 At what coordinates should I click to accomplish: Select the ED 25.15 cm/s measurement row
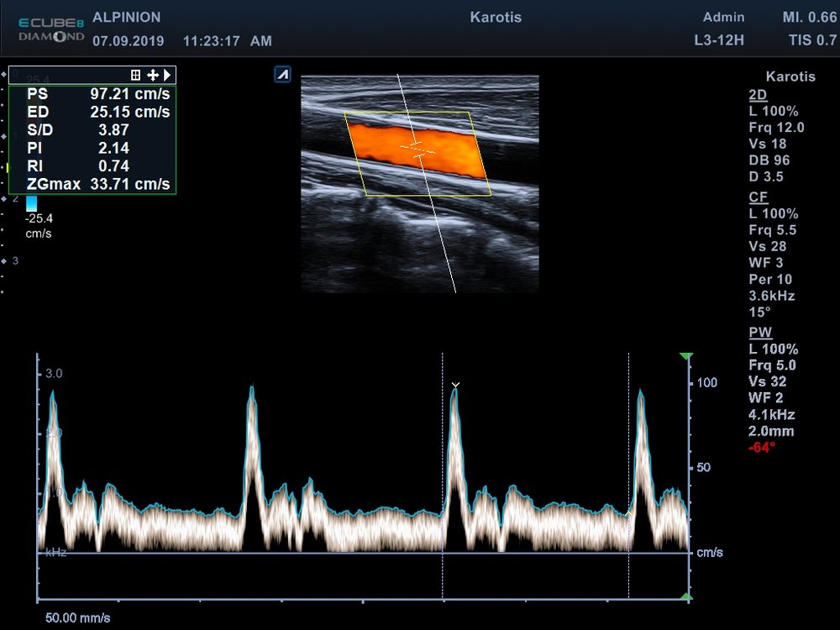tap(98, 112)
